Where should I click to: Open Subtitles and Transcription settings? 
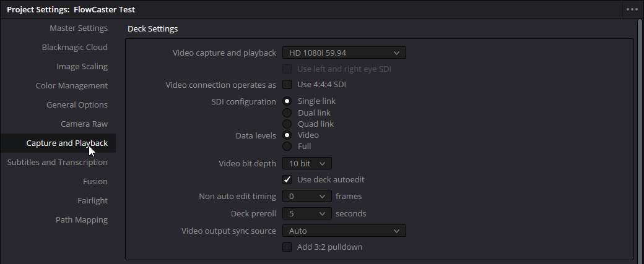pos(57,163)
